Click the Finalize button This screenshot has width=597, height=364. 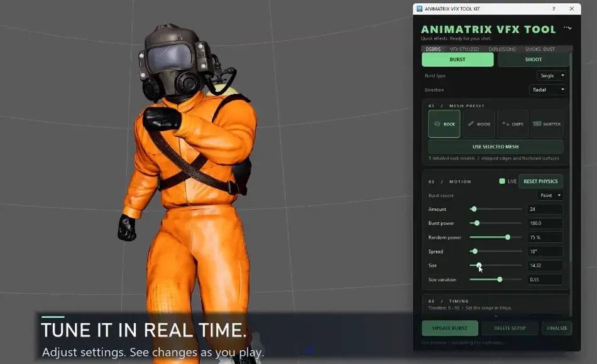pos(557,328)
